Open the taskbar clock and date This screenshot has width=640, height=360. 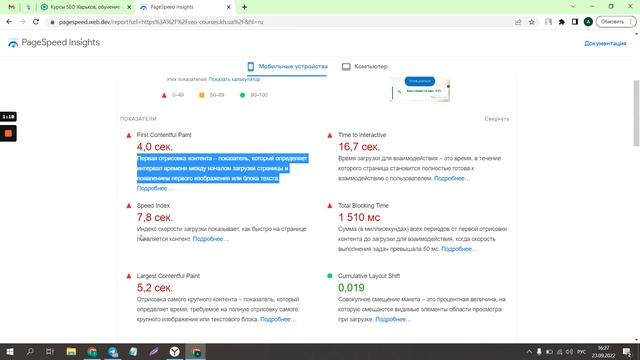click(603, 351)
